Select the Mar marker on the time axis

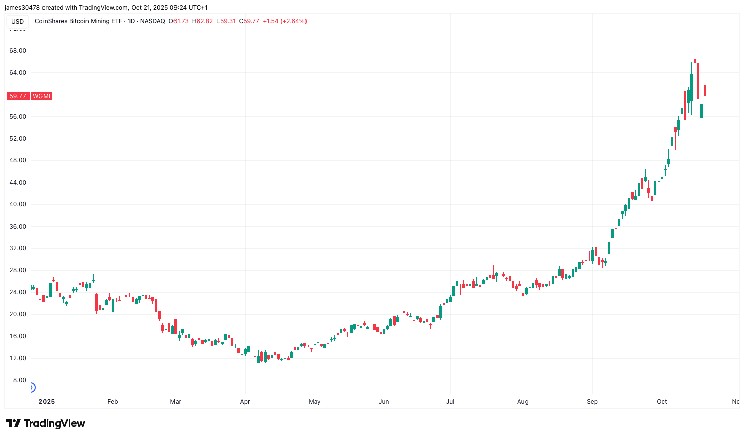coord(176,401)
